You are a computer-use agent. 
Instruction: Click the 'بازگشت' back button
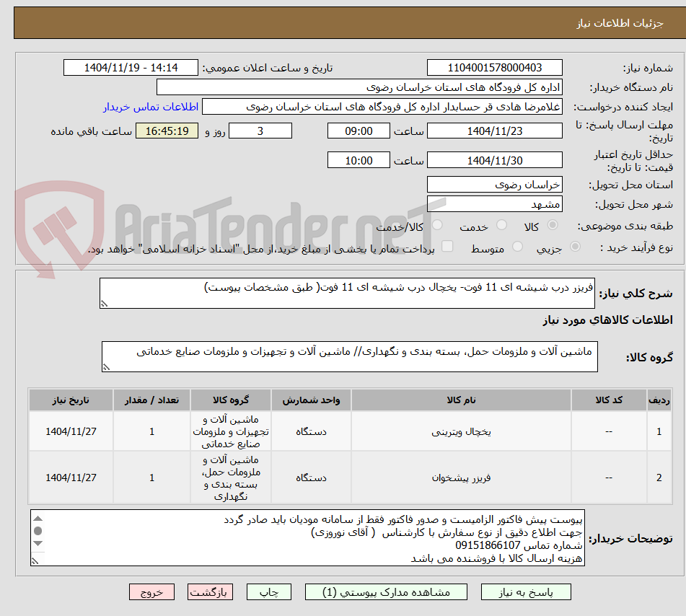pyautogui.click(x=210, y=592)
